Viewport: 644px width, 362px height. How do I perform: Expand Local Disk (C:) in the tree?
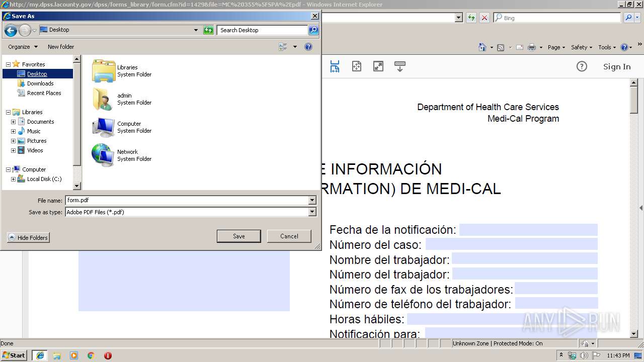click(14, 179)
